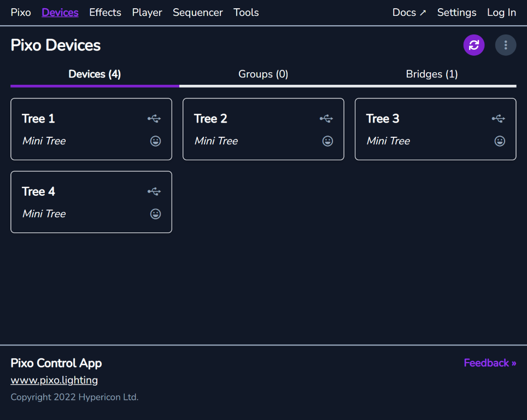Click Log In
Image resolution: width=527 pixels, height=420 pixels.
[501, 12]
